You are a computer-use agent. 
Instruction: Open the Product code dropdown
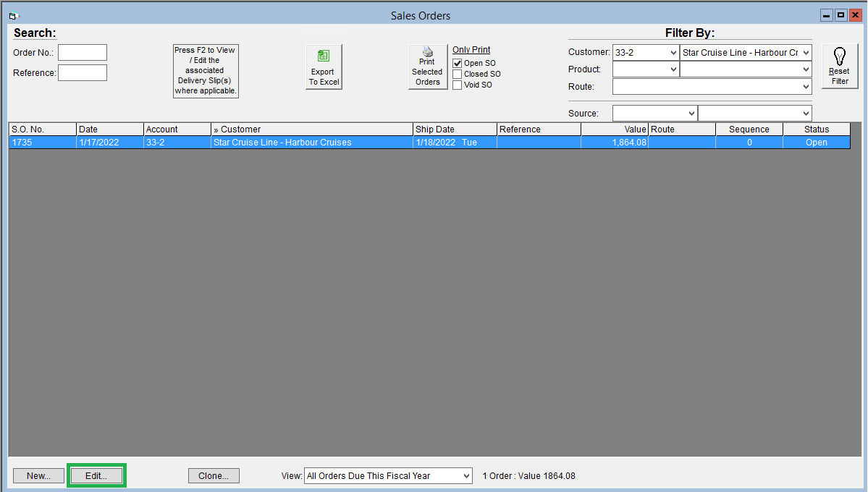point(673,69)
